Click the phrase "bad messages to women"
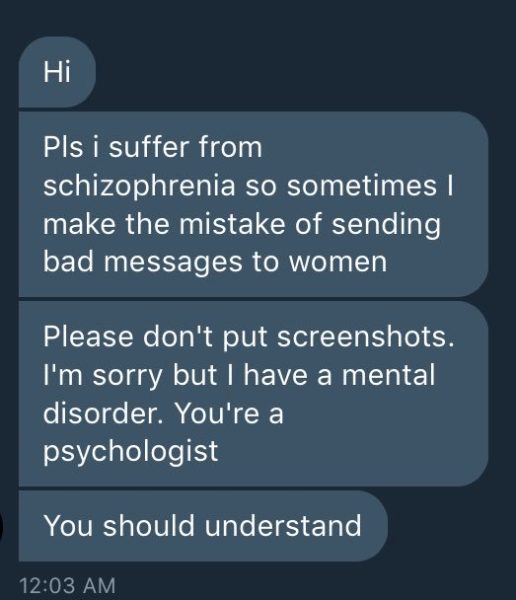 215,262
